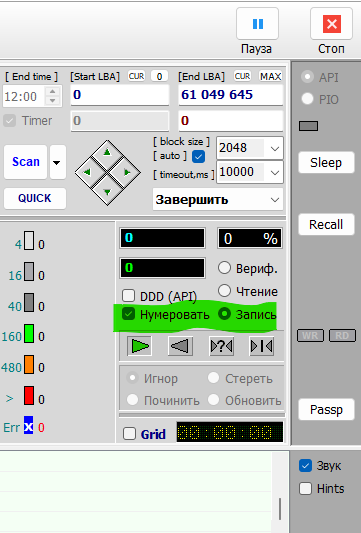This screenshot has width=361, height=533.
Task: Click the up arrow on the diamond navigator
Action: 107,153
